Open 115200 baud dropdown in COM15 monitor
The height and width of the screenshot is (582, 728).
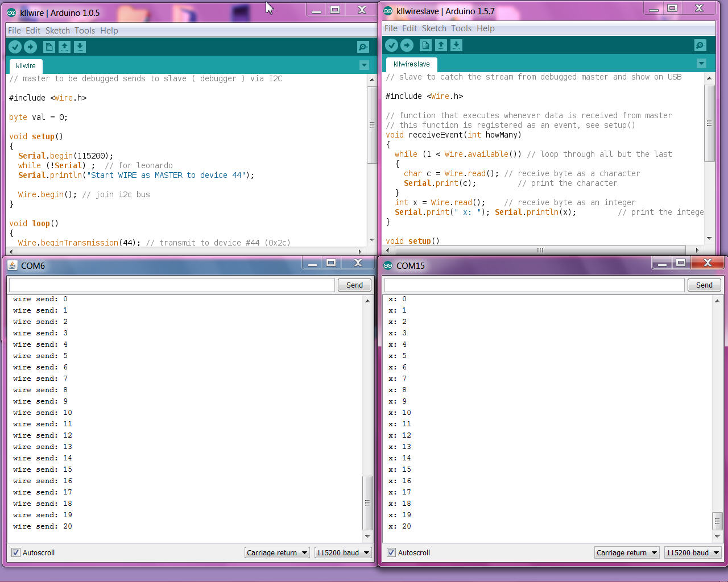693,552
